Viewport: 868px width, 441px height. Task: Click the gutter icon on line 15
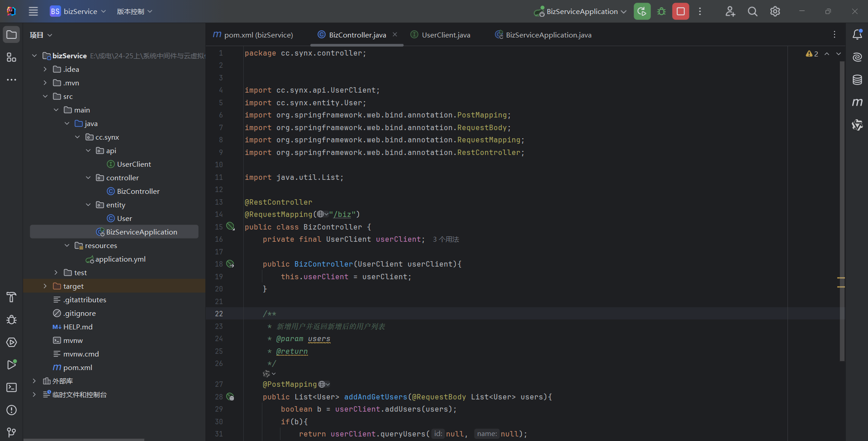click(231, 226)
